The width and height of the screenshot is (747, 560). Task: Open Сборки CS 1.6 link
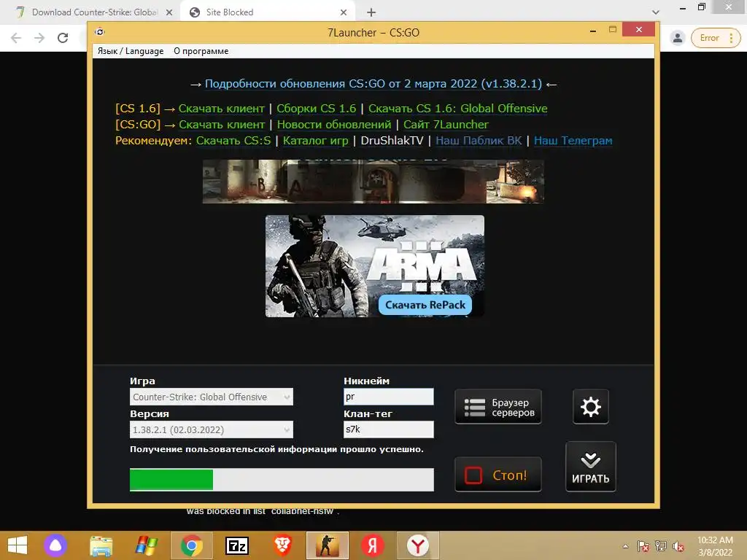(x=317, y=109)
